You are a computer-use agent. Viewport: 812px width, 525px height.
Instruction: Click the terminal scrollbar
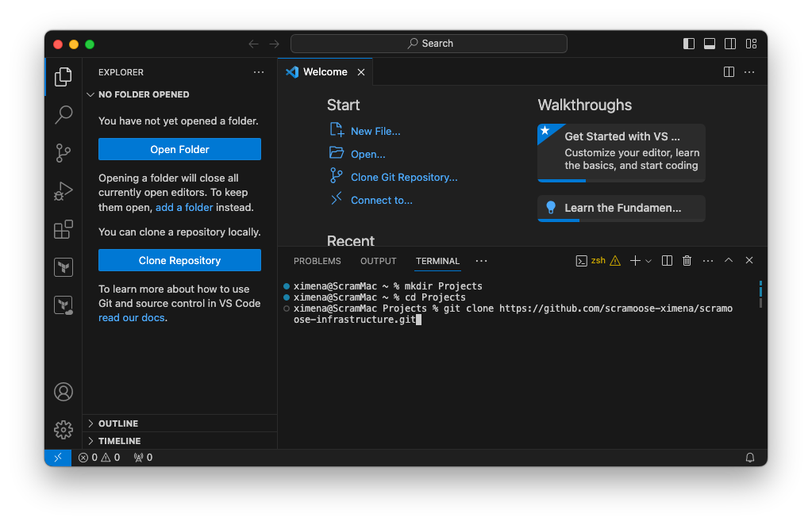click(760, 293)
